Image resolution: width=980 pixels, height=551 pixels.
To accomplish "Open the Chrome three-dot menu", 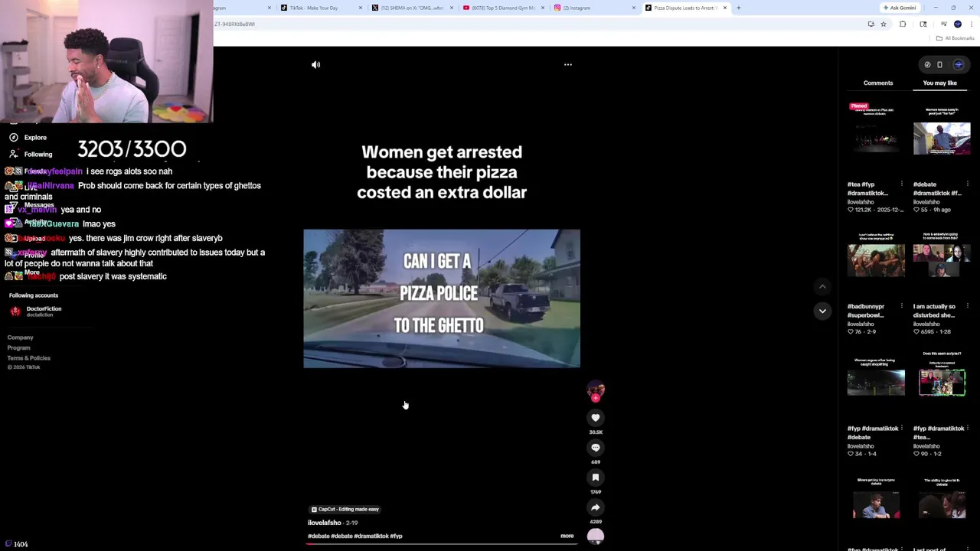I will point(971,24).
